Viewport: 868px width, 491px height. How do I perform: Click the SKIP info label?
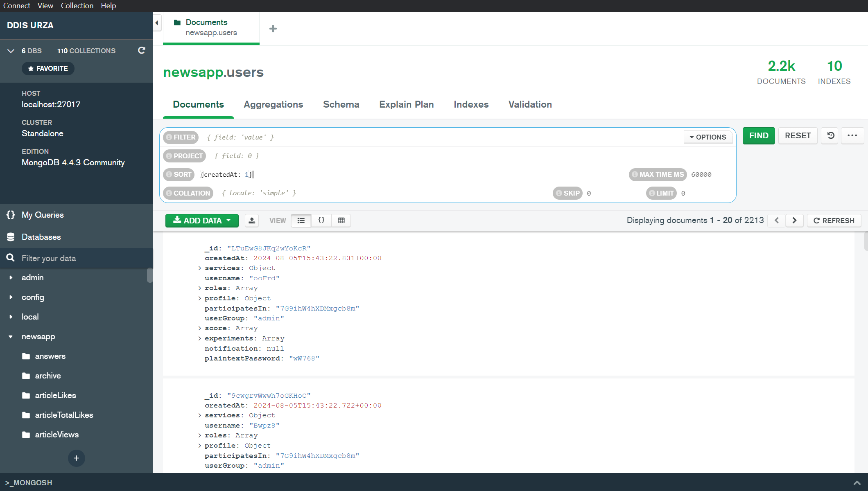click(x=567, y=193)
